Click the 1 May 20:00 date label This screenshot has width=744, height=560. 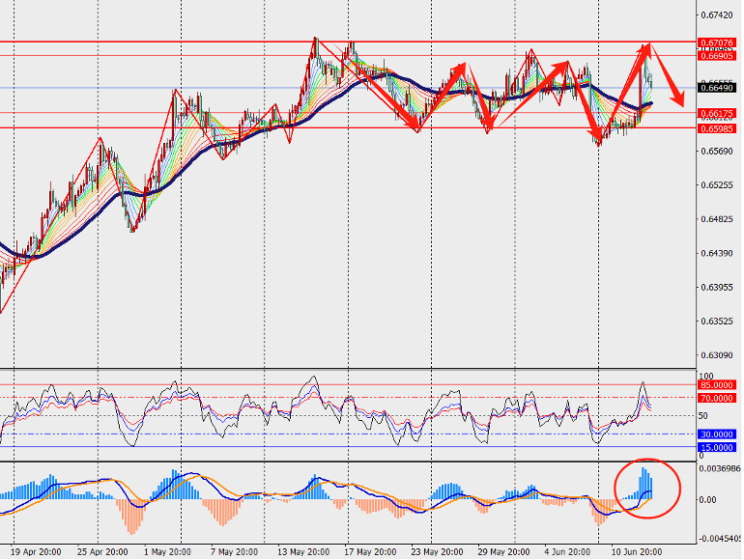[x=167, y=553]
